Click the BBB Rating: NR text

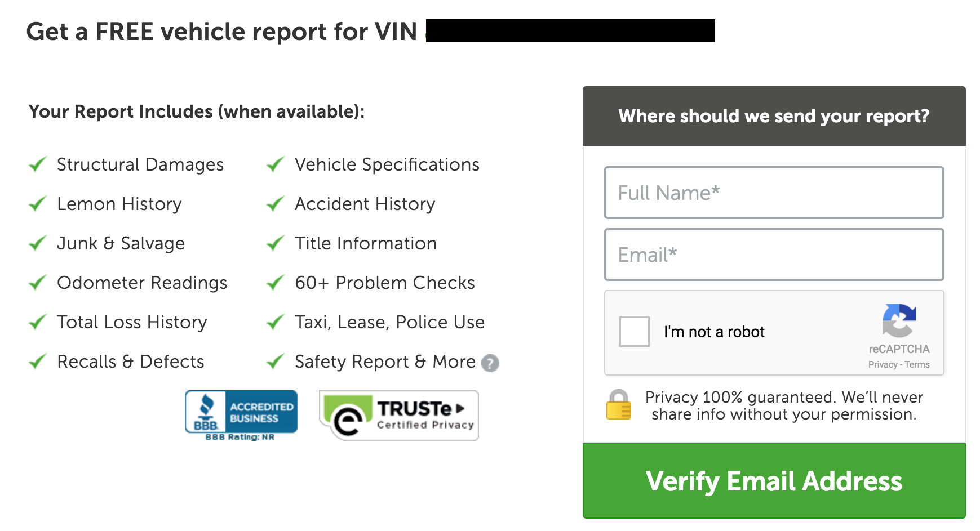click(x=240, y=437)
